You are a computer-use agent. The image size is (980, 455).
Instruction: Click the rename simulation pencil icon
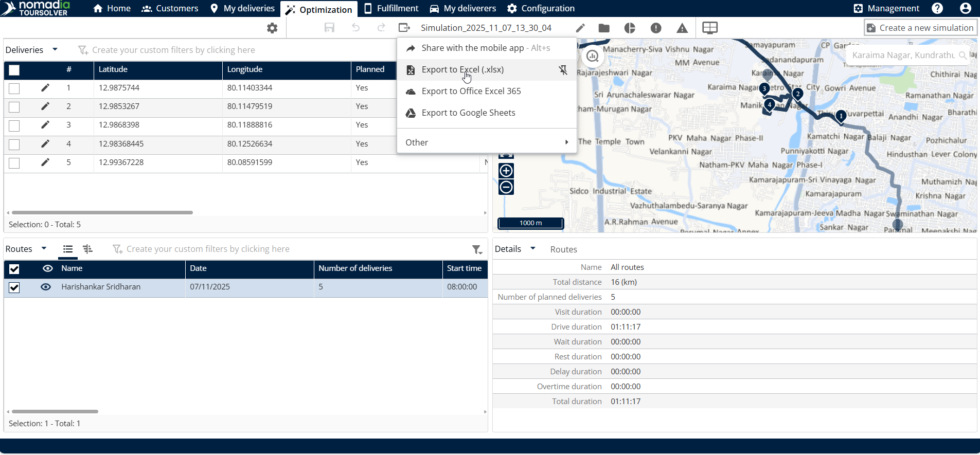pos(580,28)
